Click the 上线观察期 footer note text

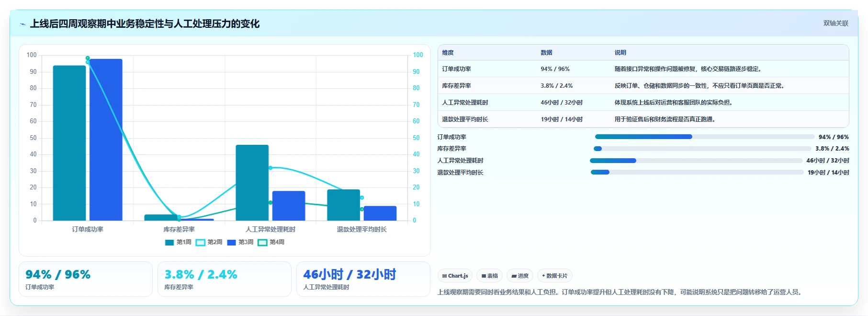(620, 292)
